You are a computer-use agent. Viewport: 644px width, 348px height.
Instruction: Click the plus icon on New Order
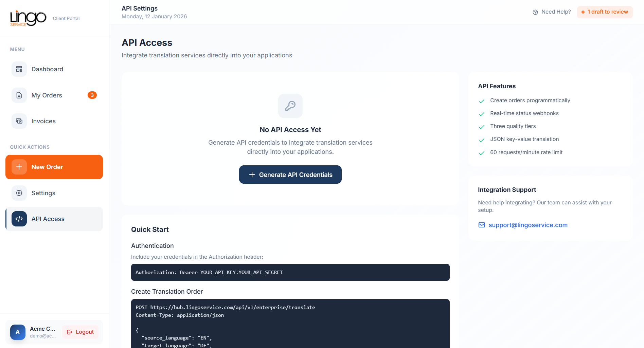click(x=19, y=167)
